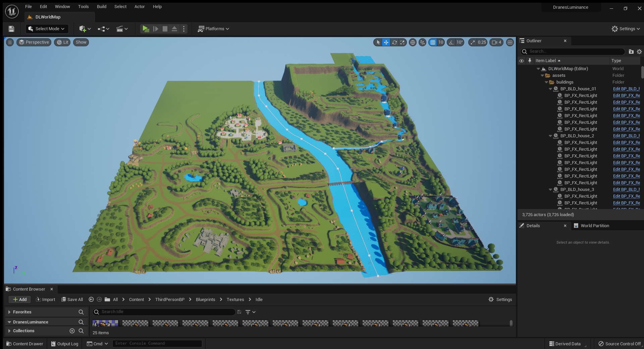Collapse the BP_BLD_house_2 tree item
The height and width of the screenshot is (349, 644).
click(550, 136)
